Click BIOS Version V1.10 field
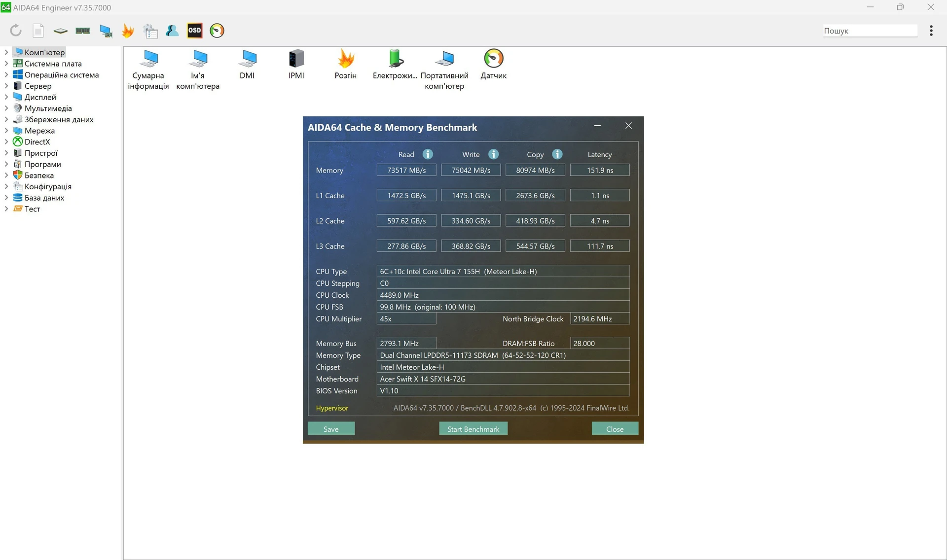The width and height of the screenshot is (947, 560). pyautogui.click(x=503, y=390)
